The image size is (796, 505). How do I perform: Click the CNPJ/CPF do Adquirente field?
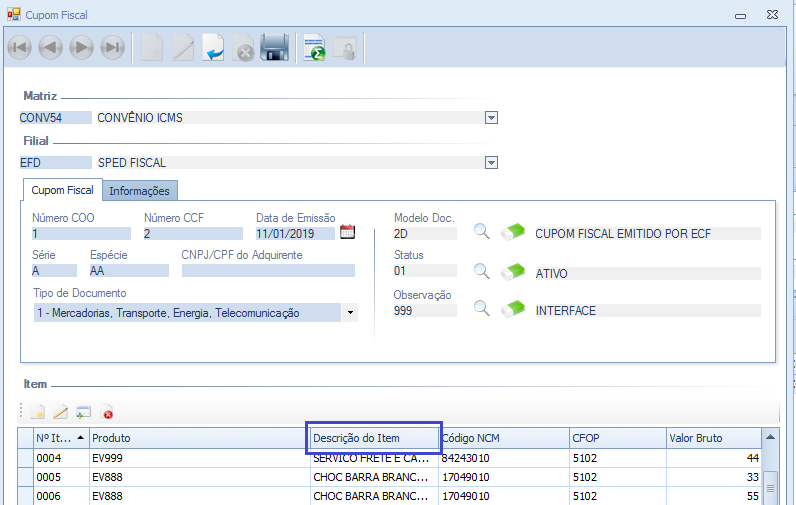pos(267,271)
